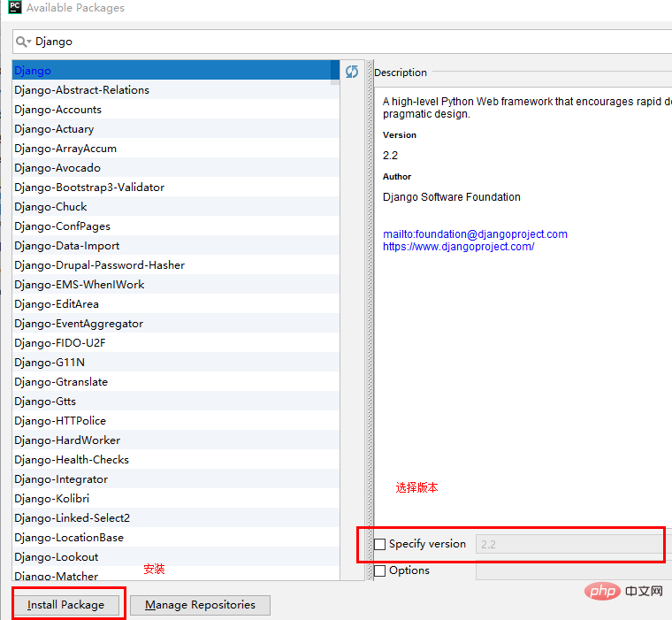
Task: Select Django-Chuck in the list
Action: pos(176,207)
